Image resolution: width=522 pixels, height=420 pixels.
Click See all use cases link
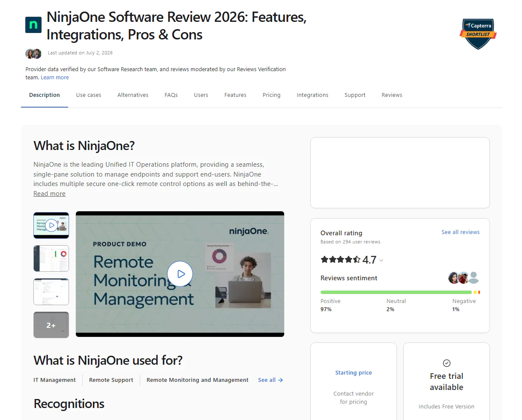(x=270, y=380)
